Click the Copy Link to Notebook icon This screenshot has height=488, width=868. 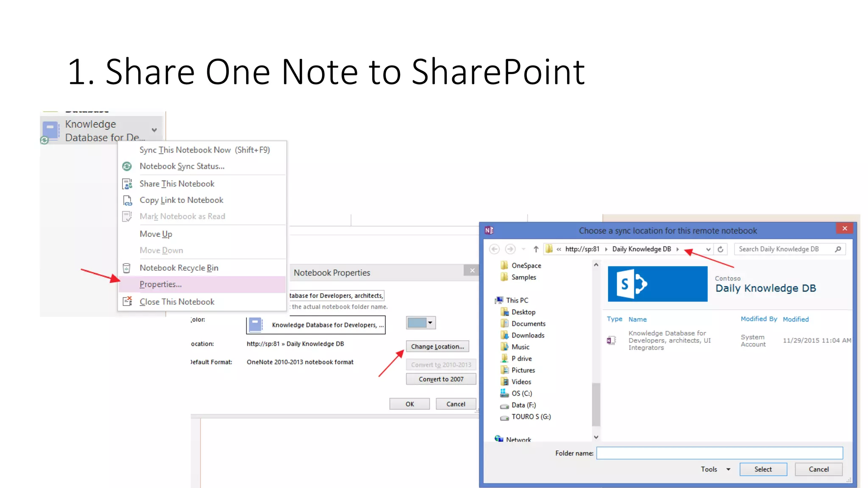click(x=127, y=200)
